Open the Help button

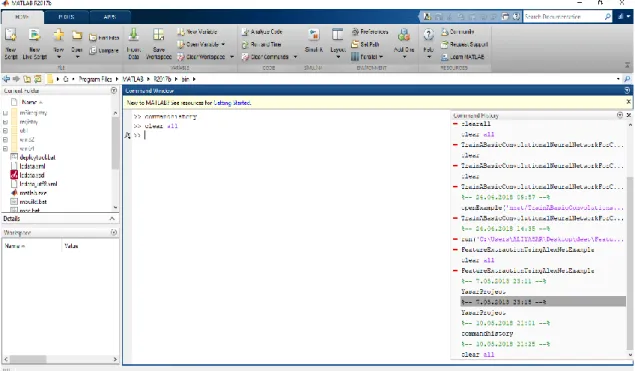point(428,44)
